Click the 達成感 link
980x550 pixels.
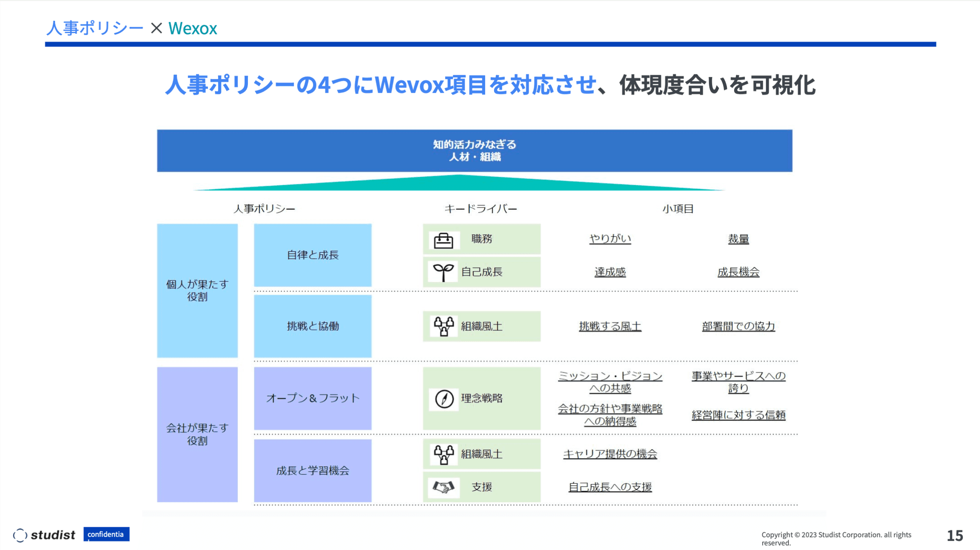pyautogui.click(x=610, y=272)
